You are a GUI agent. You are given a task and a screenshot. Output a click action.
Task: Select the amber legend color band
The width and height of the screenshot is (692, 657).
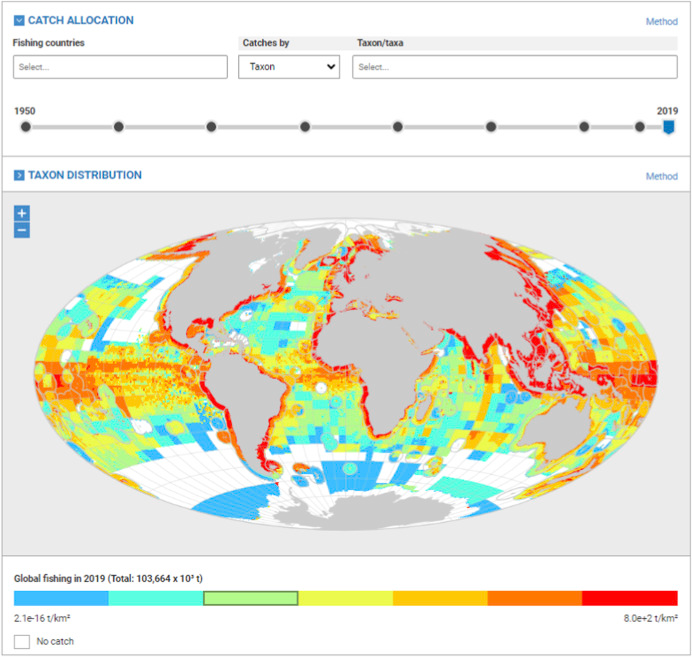pos(440,598)
